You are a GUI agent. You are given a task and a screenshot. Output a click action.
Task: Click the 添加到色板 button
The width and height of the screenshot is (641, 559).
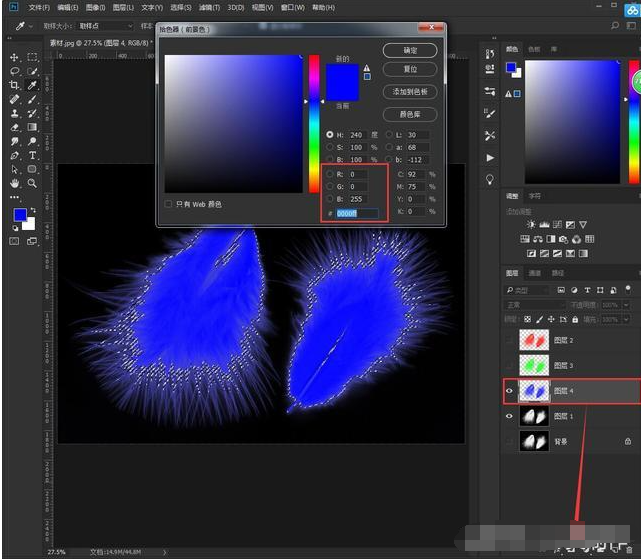(x=410, y=92)
